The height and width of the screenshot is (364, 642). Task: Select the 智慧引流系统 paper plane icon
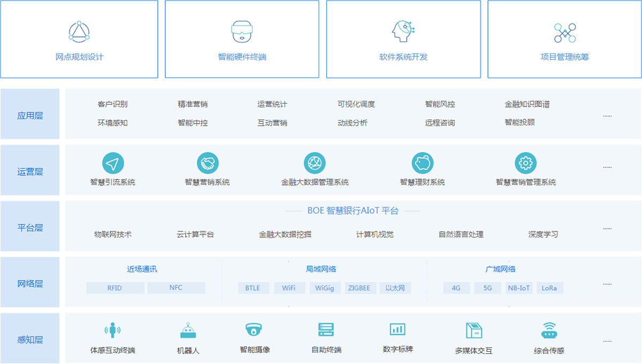click(113, 163)
